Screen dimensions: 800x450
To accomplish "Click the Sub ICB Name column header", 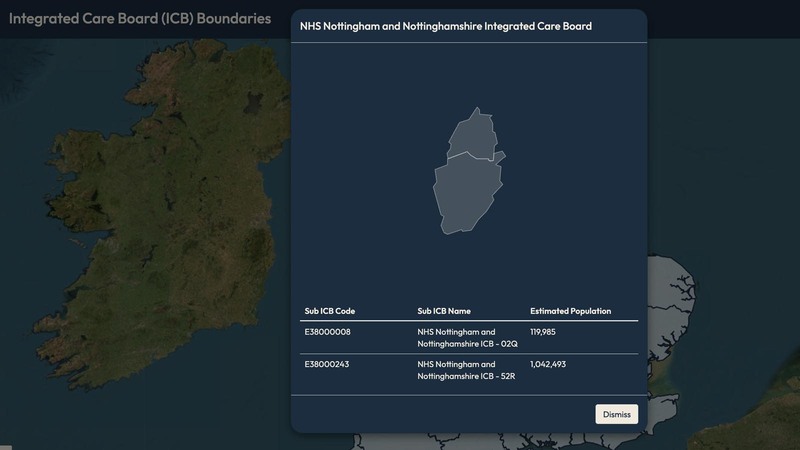I will [443, 311].
